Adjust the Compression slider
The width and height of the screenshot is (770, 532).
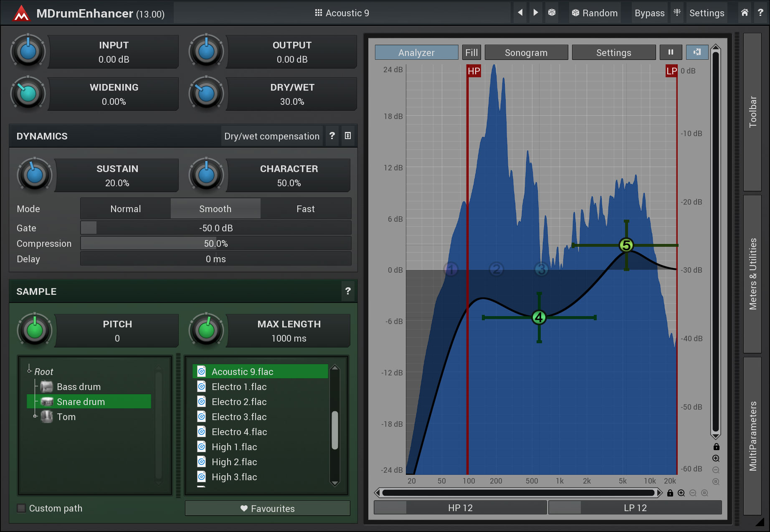pyautogui.click(x=215, y=243)
